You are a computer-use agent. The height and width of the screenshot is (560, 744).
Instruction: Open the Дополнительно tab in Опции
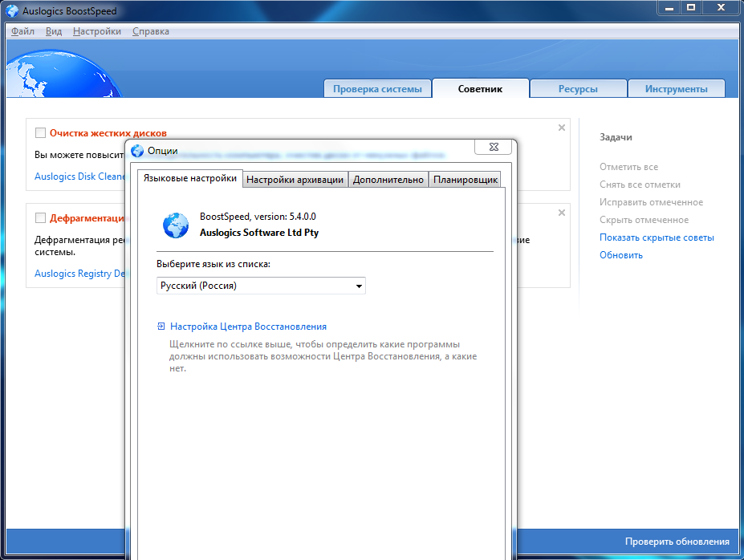pos(388,180)
